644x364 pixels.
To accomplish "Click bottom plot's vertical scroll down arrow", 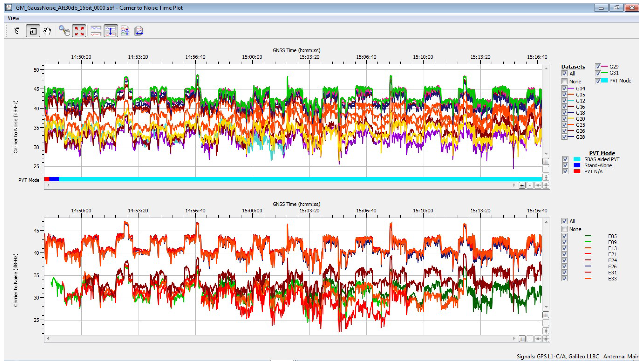I will (546, 307).
